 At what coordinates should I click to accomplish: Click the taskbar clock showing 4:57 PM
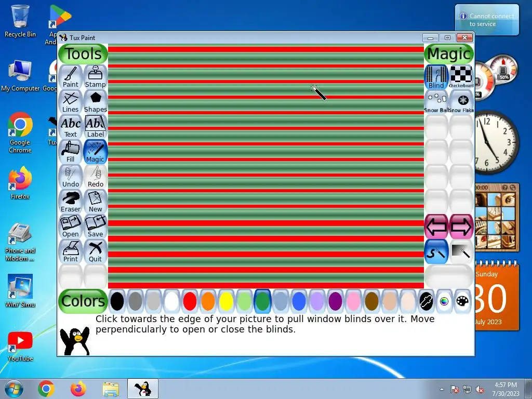pos(506,389)
